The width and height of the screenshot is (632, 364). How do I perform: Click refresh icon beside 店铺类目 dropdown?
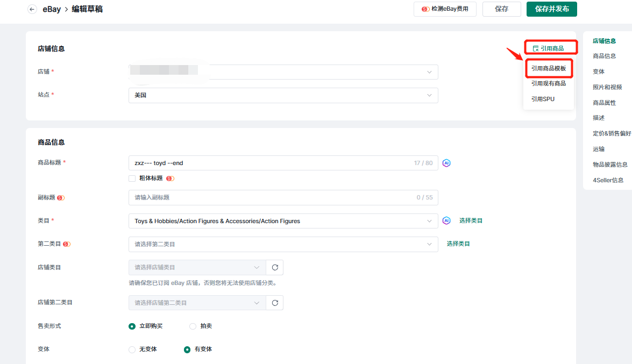[x=275, y=268]
